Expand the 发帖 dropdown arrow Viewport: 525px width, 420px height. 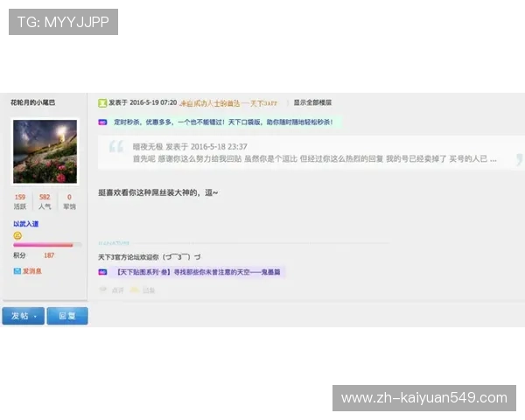(35, 317)
